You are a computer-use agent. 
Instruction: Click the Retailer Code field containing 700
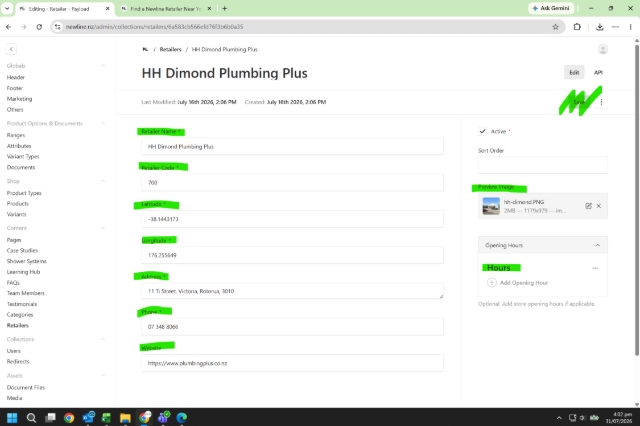pos(292,182)
